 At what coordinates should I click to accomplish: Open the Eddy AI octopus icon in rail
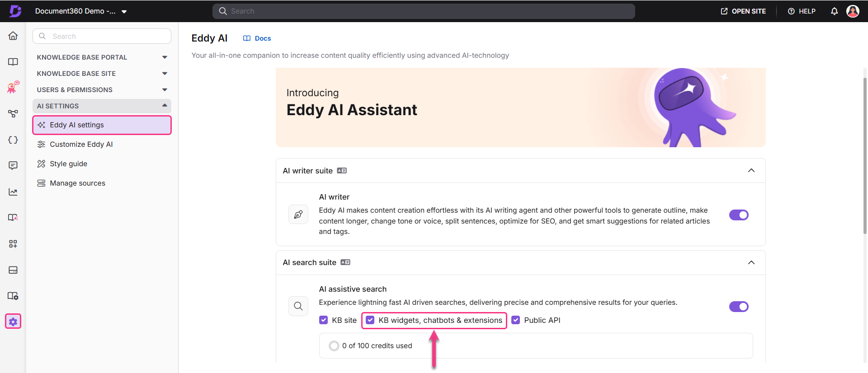(13, 87)
